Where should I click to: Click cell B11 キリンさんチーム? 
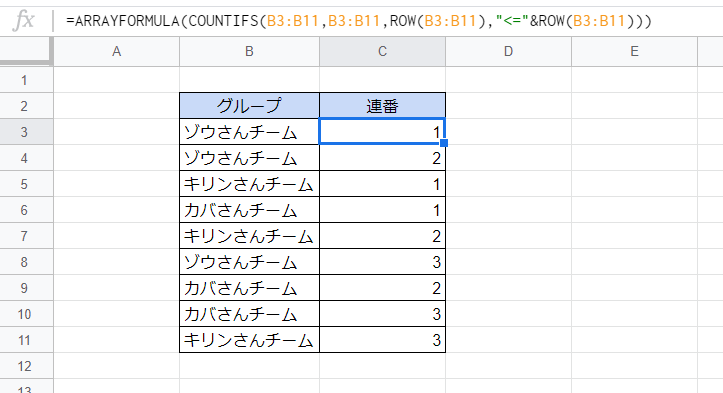coord(249,340)
